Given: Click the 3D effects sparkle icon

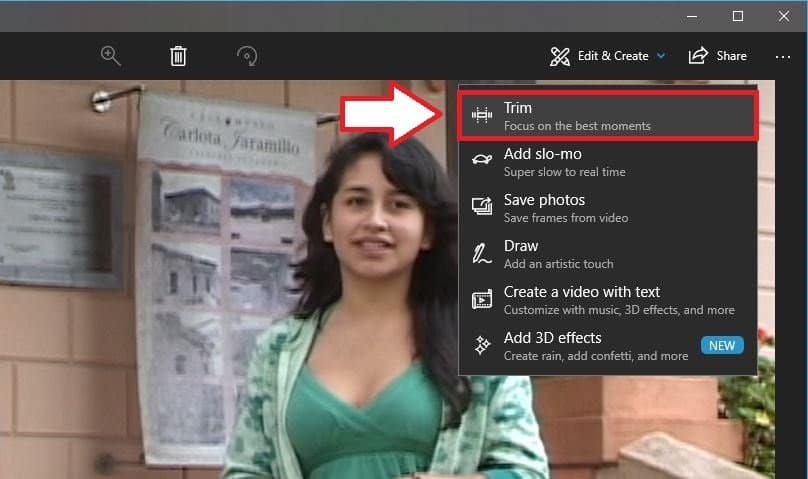Looking at the screenshot, I should (x=482, y=345).
